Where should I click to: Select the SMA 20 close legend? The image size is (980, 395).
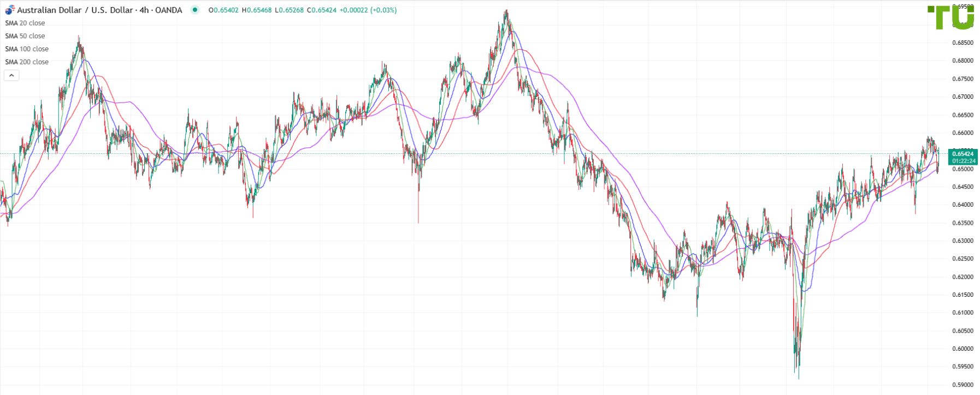25,23
